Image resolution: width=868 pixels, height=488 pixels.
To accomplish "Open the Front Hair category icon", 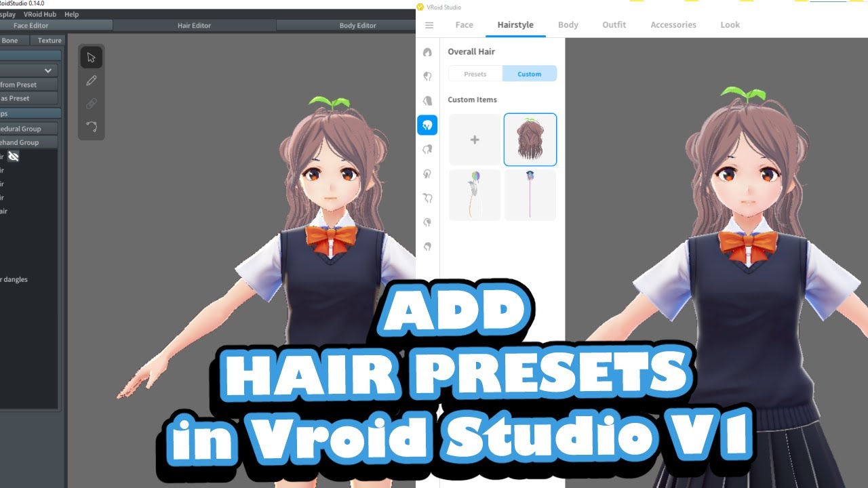I will point(427,77).
